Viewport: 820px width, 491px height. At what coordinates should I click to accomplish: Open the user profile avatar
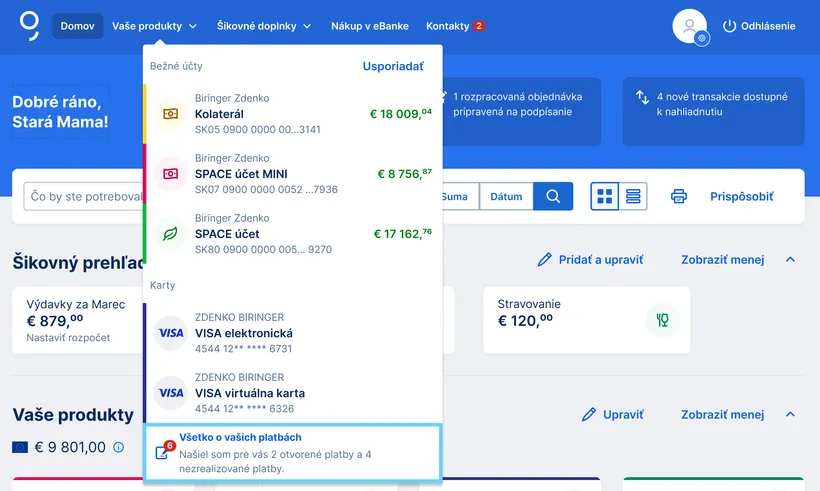(x=690, y=26)
